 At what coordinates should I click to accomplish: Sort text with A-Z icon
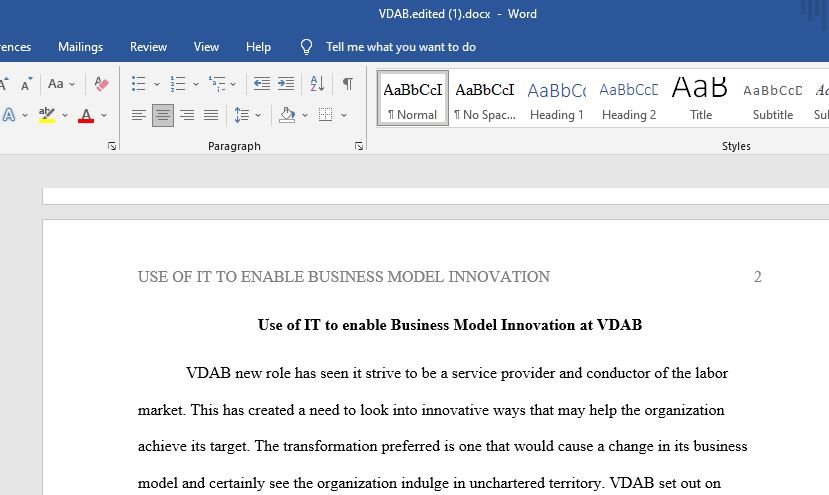tap(317, 84)
